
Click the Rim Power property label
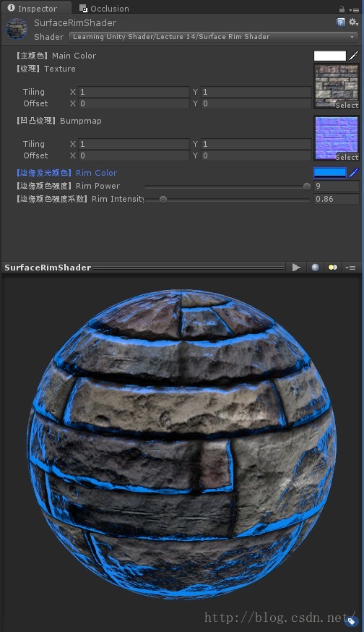(x=68, y=186)
